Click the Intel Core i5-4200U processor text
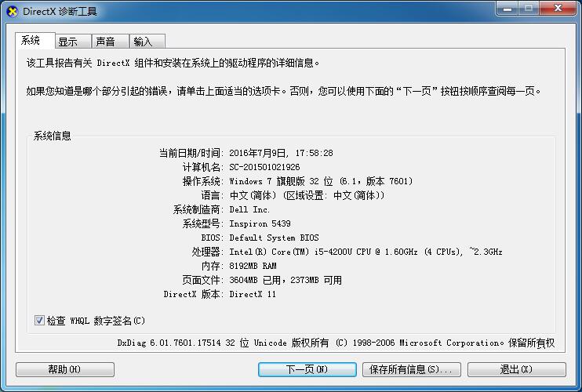Screen dimensions: 582x392 coord(366,252)
